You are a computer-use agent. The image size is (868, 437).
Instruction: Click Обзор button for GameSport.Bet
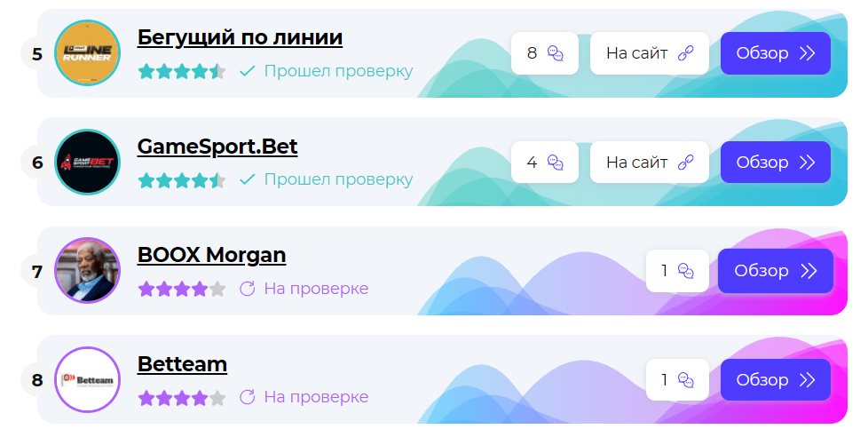(x=776, y=163)
